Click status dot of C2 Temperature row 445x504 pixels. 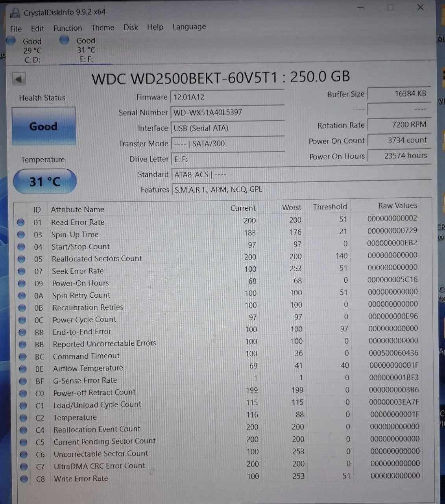24,418
